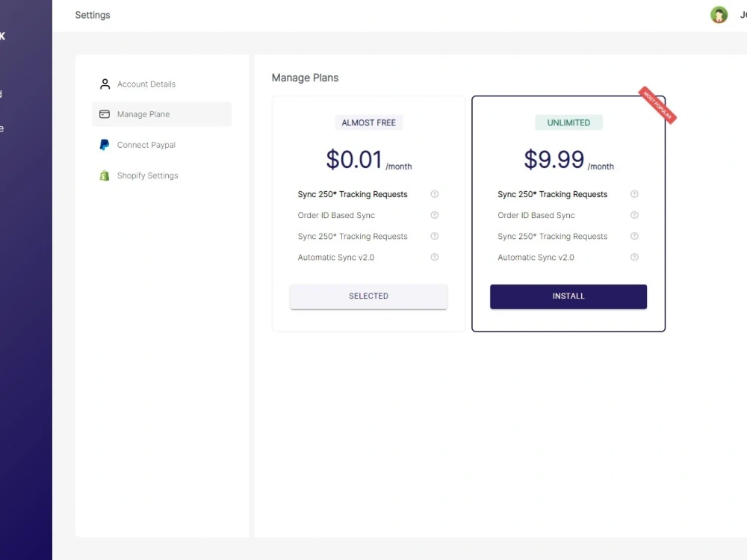Click Automatic Sync v2.0 text in Unlimited
The width and height of the screenshot is (747, 560).
pyautogui.click(x=536, y=257)
